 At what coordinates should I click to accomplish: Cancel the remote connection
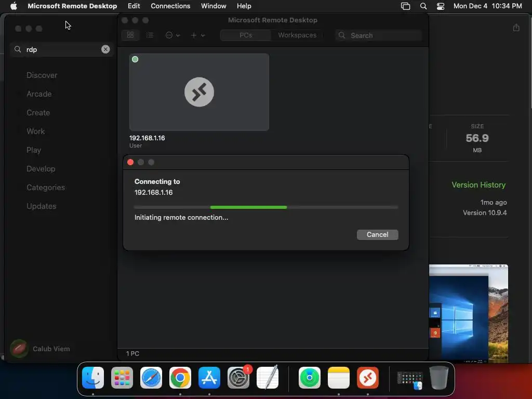coord(377,234)
